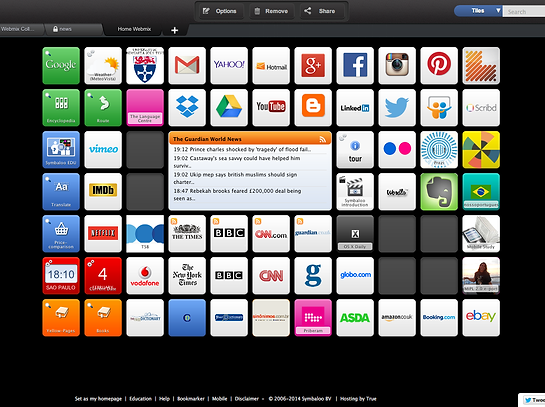This screenshot has height=407, width=545.
Task: Open the Vimeo tile
Action: [x=103, y=150]
